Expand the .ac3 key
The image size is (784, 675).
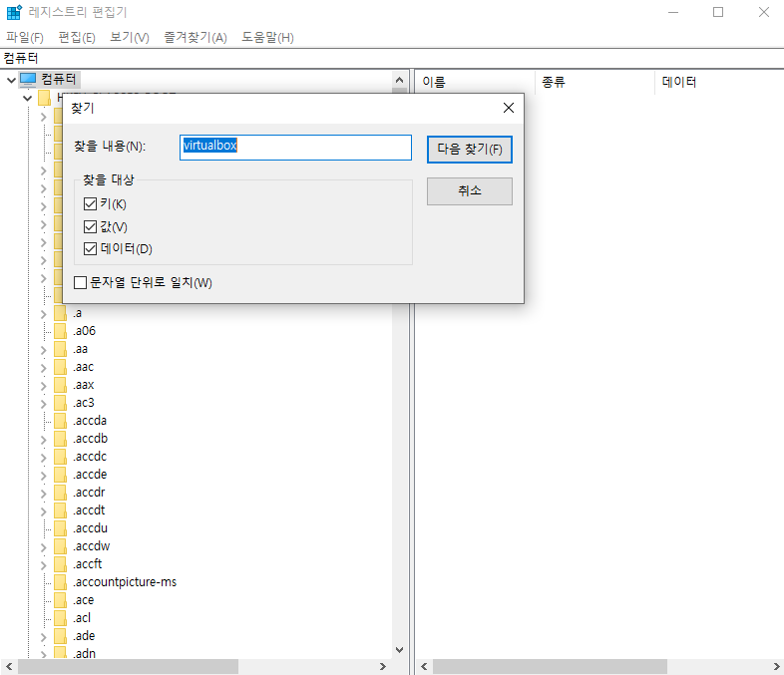[x=44, y=404]
